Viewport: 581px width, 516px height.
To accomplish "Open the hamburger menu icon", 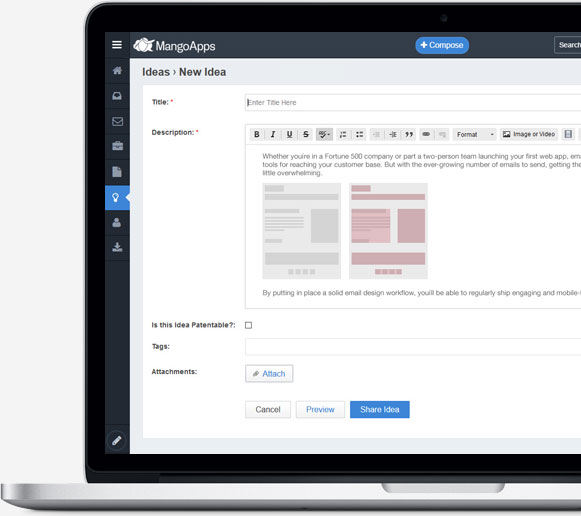I will tap(117, 45).
